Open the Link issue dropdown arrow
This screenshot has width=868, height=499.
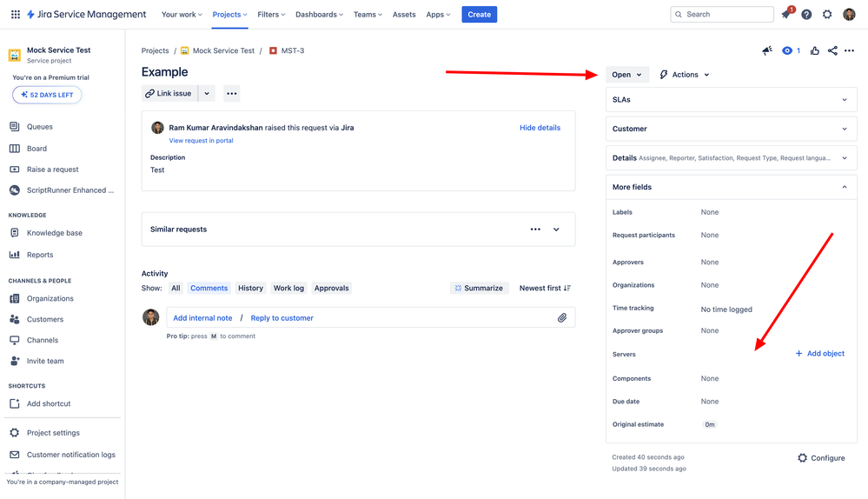click(207, 94)
